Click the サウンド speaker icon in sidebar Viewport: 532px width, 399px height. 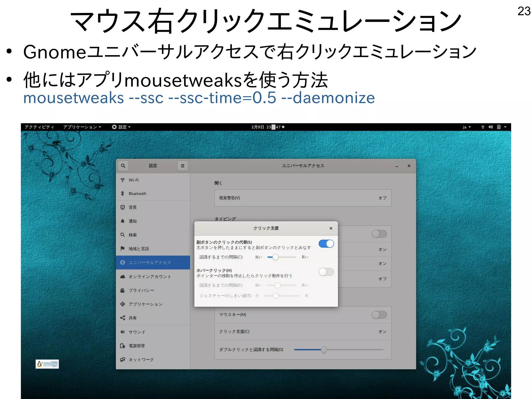point(123,332)
